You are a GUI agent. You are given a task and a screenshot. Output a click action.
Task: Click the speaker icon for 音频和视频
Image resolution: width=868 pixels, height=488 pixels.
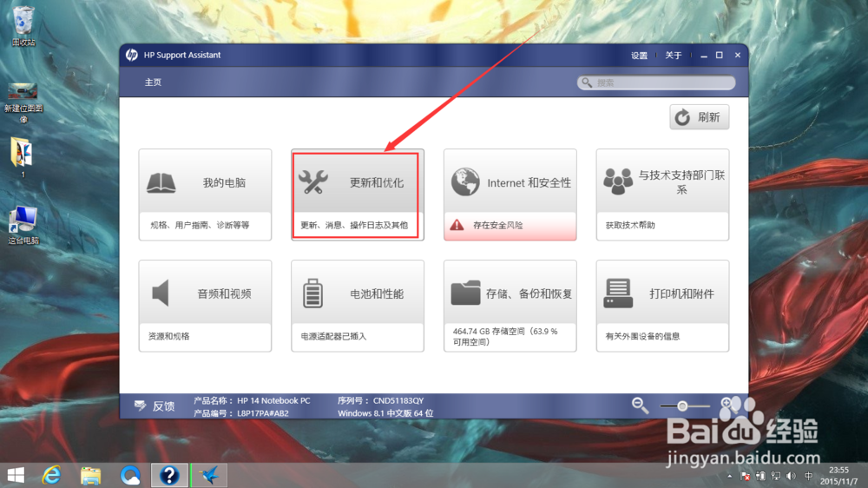[161, 293]
